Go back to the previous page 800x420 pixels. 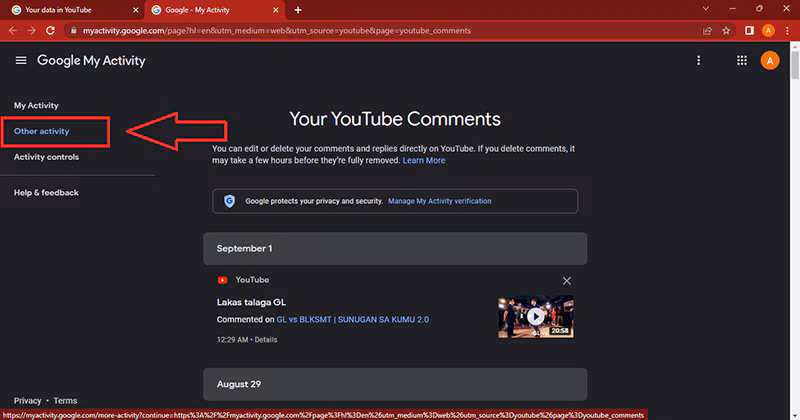[x=13, y=31]
